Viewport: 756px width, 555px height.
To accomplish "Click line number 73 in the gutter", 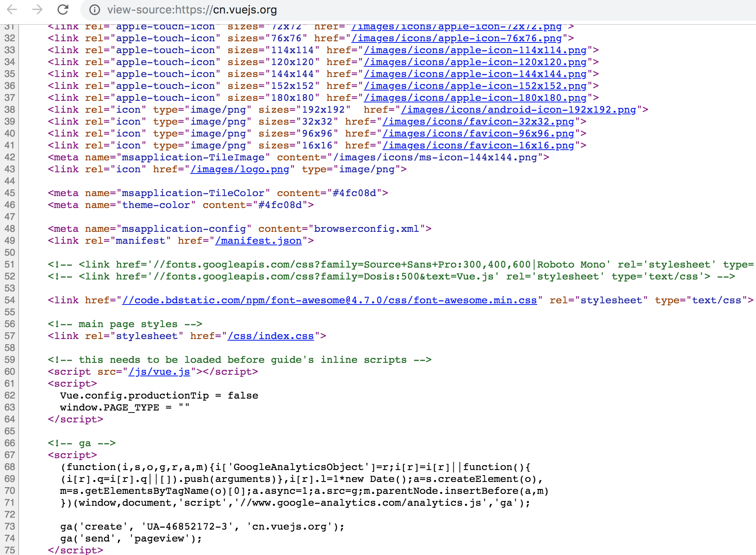I will pos(10,527).
